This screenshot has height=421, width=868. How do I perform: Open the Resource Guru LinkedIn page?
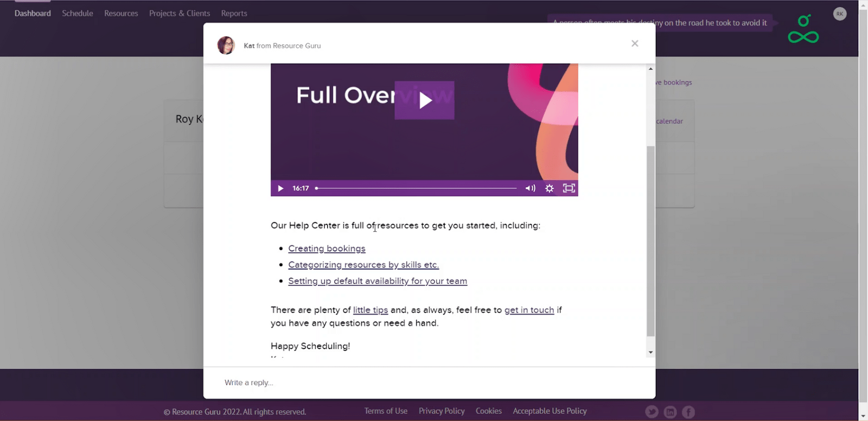(x=670, y=412)
